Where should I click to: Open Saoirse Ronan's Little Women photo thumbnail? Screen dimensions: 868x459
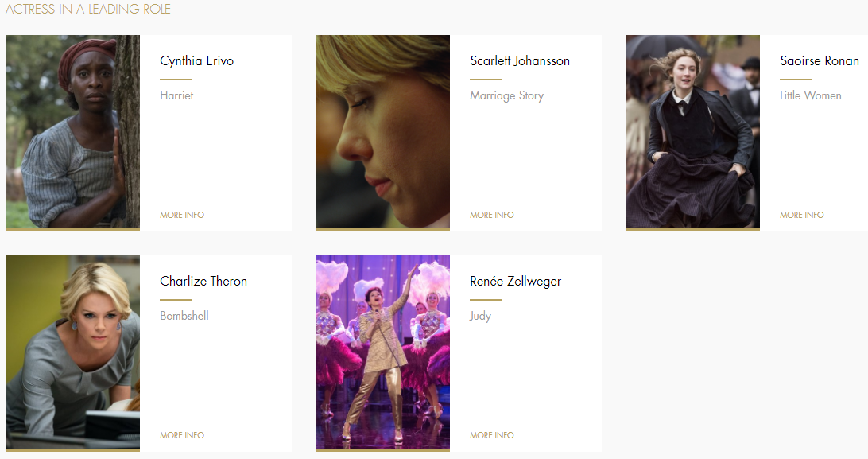click(692, 133)
